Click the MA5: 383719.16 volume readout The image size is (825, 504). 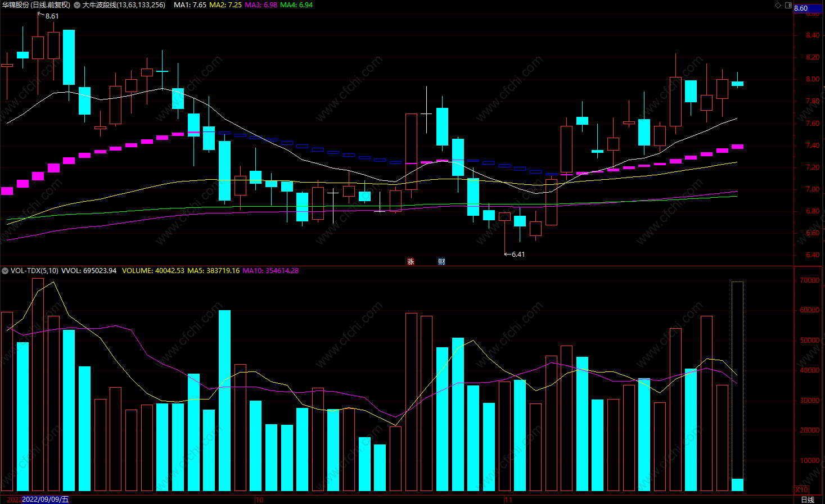(213, 271)
